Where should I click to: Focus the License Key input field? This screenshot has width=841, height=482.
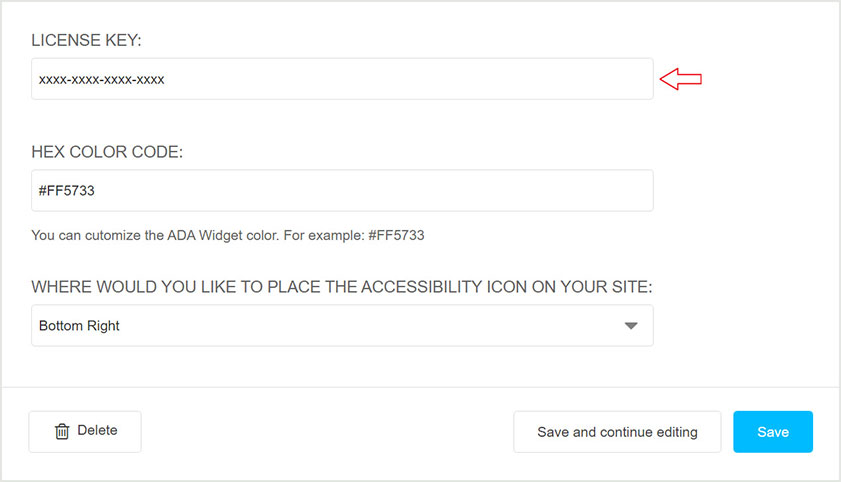pyautogui.click(x=342, y=79)
